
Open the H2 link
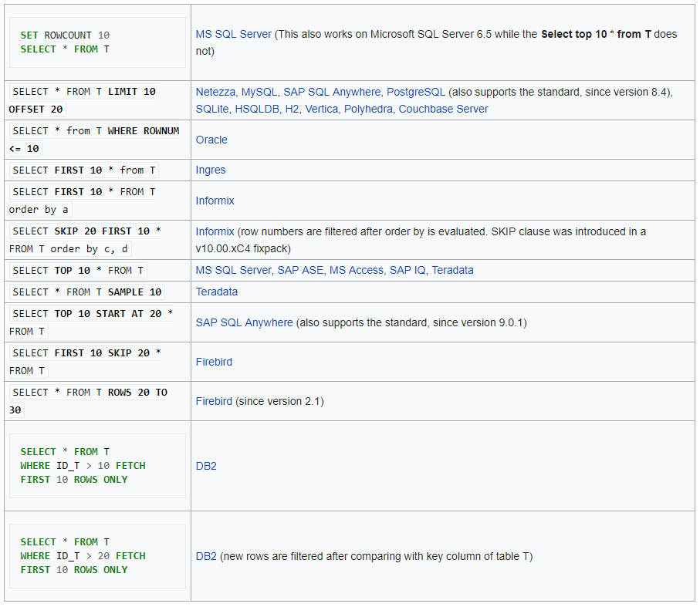click(x=292, y=109)
